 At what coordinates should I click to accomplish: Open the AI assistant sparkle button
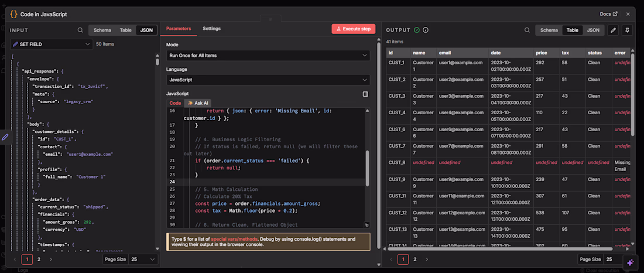(x=630, y=263)
